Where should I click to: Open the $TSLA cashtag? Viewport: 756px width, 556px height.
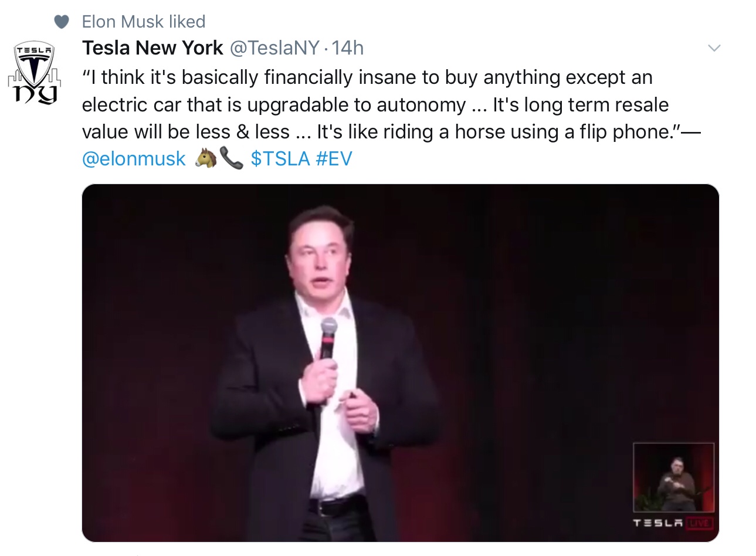[280, 158]
